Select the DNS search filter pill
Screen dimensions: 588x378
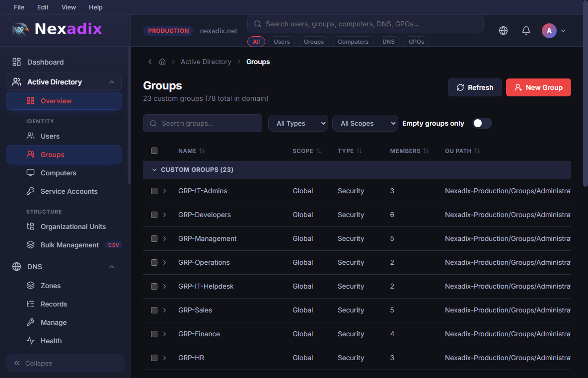coord(388,42)
